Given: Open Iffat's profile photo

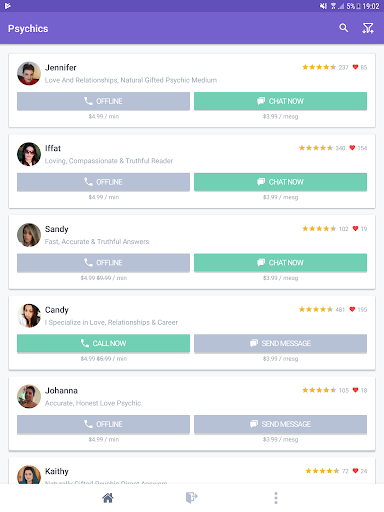Looking at the screenshot, I should click(x=29, y=154).
